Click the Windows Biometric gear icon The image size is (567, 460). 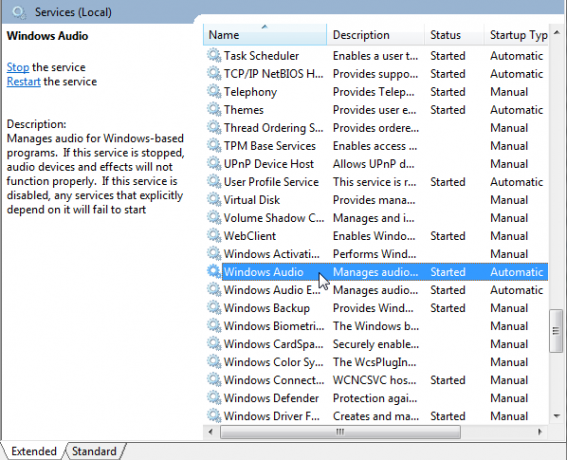214,326
